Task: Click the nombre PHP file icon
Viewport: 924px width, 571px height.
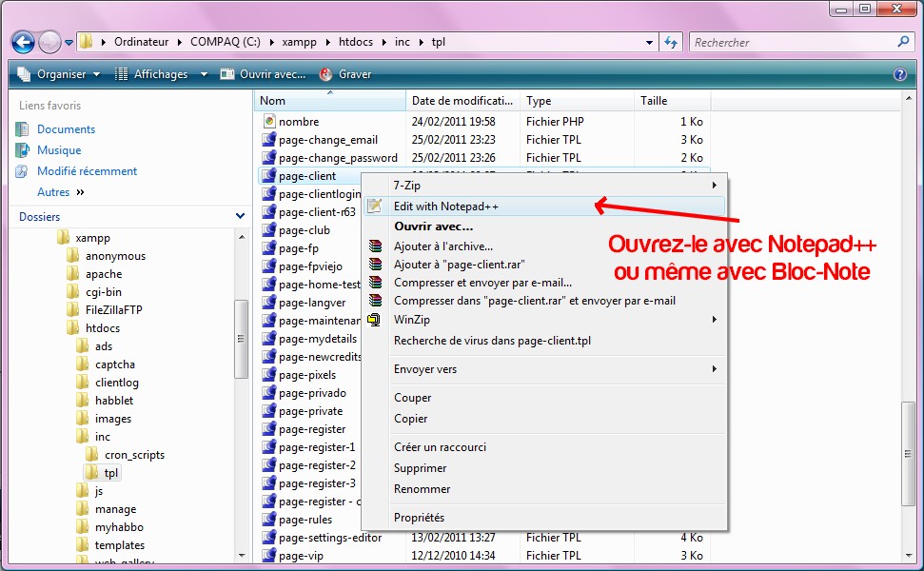Action: pos(269,122)
